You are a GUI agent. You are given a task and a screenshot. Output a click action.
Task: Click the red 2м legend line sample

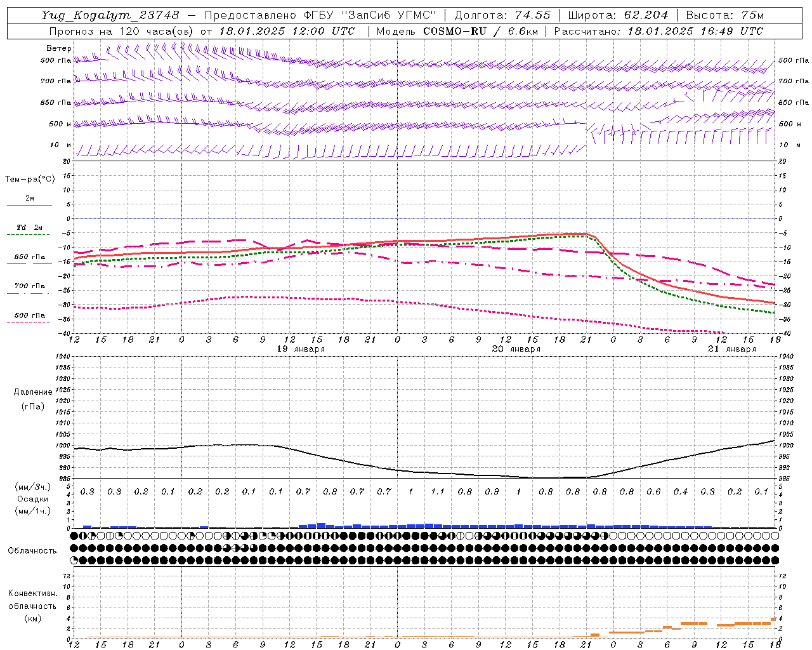(29, 205)
